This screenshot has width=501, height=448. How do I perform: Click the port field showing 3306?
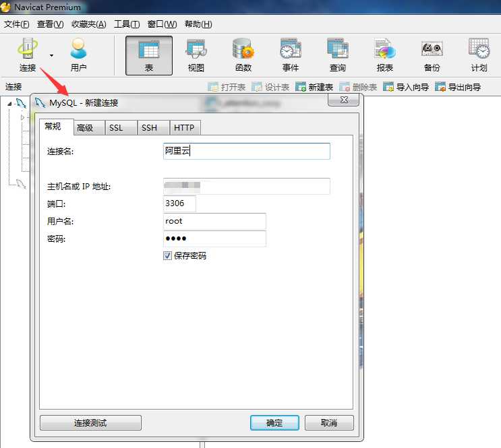tap(179, 203)
